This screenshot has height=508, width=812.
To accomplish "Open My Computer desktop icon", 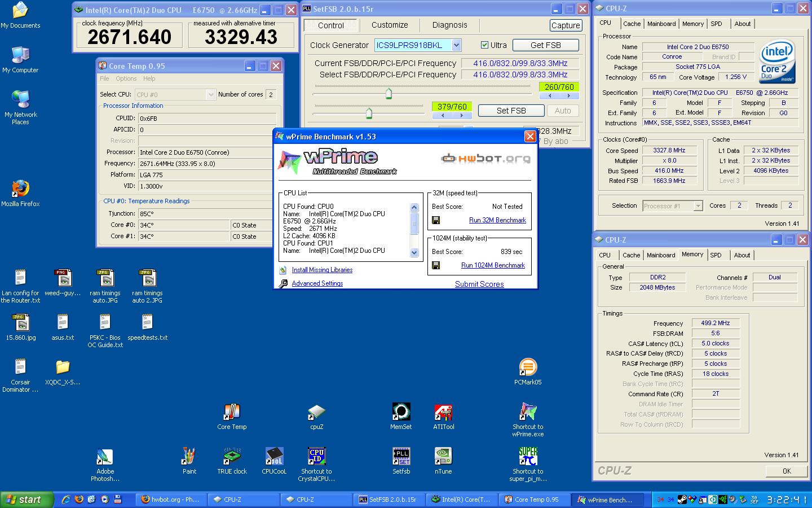I will 20,59.
